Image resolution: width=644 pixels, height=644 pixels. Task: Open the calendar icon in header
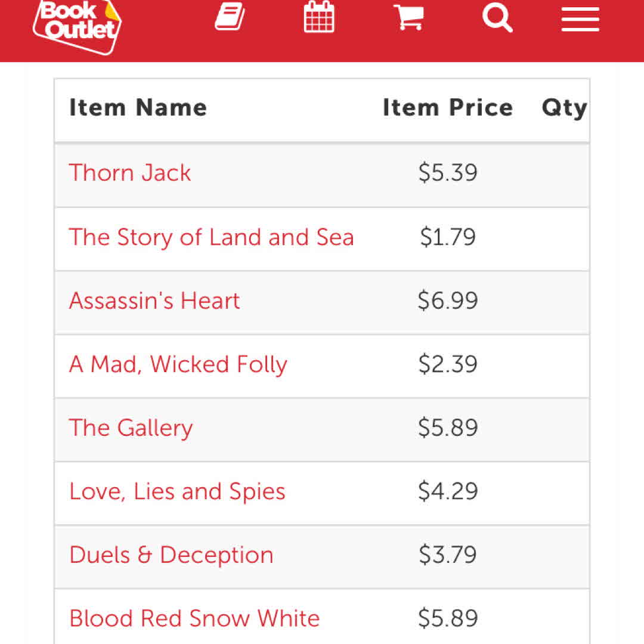tap(319, 18)
